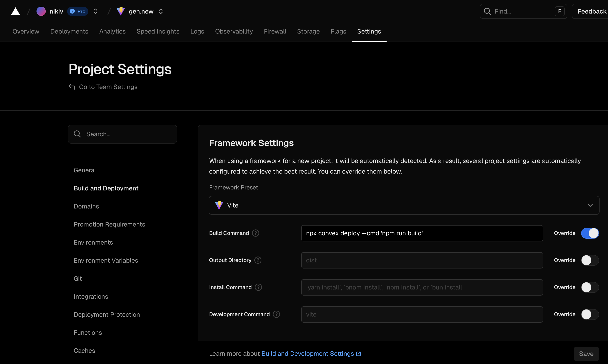
Task: Click the external link icon after Build and Development Settings
Action: point(358,354)
